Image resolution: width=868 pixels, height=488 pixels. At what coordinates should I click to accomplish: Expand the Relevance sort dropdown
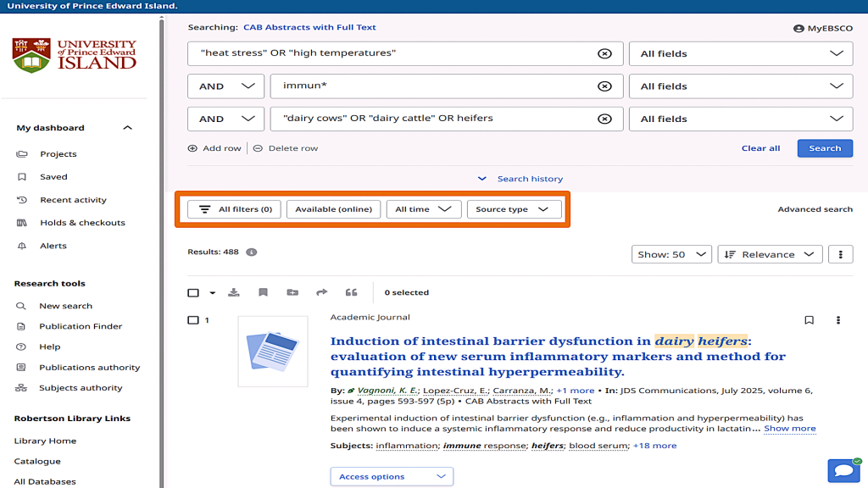click(770, 254)
